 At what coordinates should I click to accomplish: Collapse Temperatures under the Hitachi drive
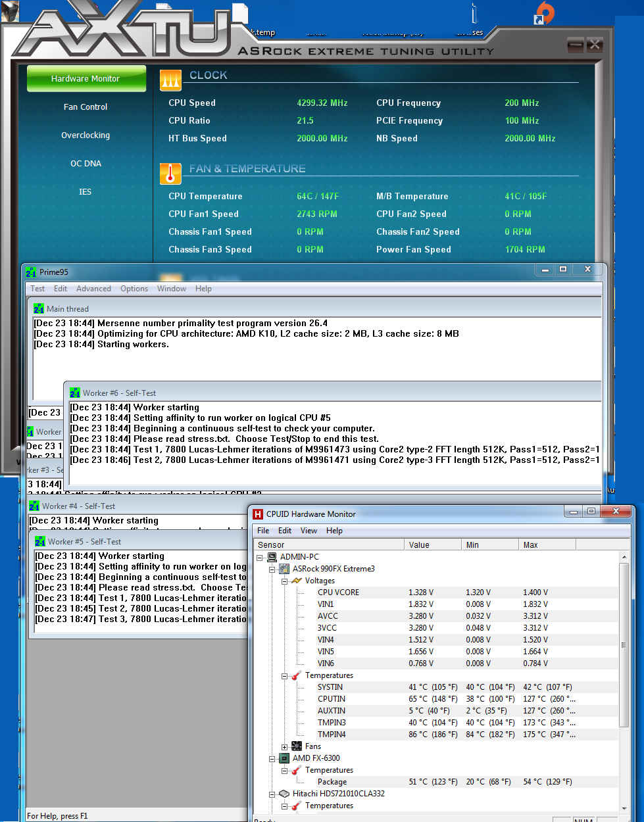285,806
